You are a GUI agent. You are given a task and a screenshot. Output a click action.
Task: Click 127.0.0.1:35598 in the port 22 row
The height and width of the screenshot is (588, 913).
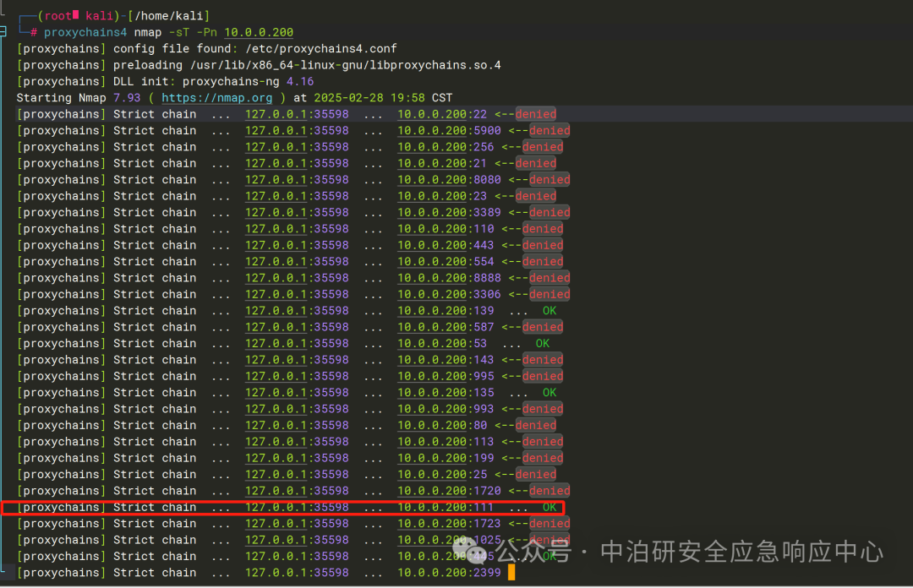click(x=297, y=114)
